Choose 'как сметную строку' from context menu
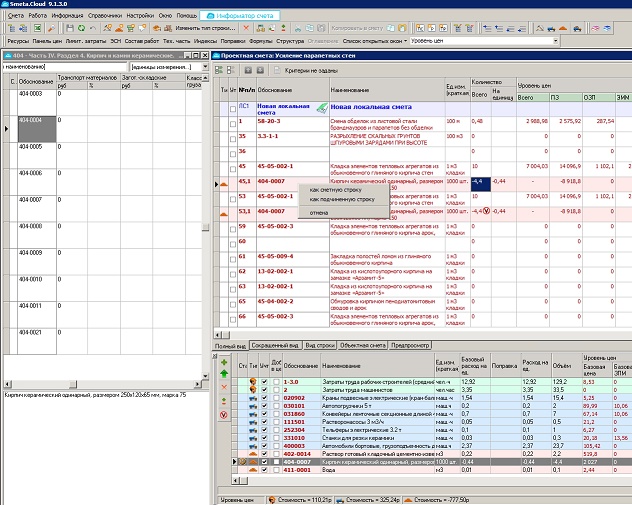 tap(335, 188)
